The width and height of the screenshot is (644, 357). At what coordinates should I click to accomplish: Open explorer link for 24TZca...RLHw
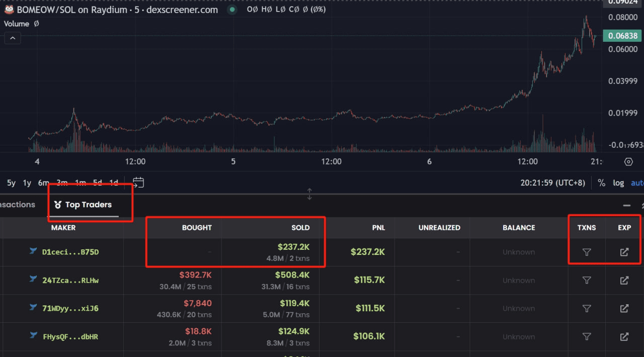coord(624,281)
